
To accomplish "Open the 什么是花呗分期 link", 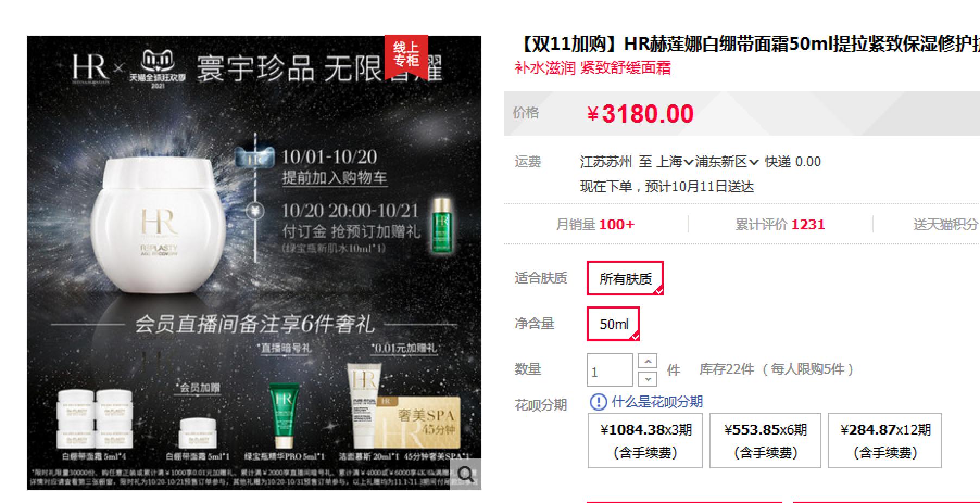I will click(x=657, y=402).
